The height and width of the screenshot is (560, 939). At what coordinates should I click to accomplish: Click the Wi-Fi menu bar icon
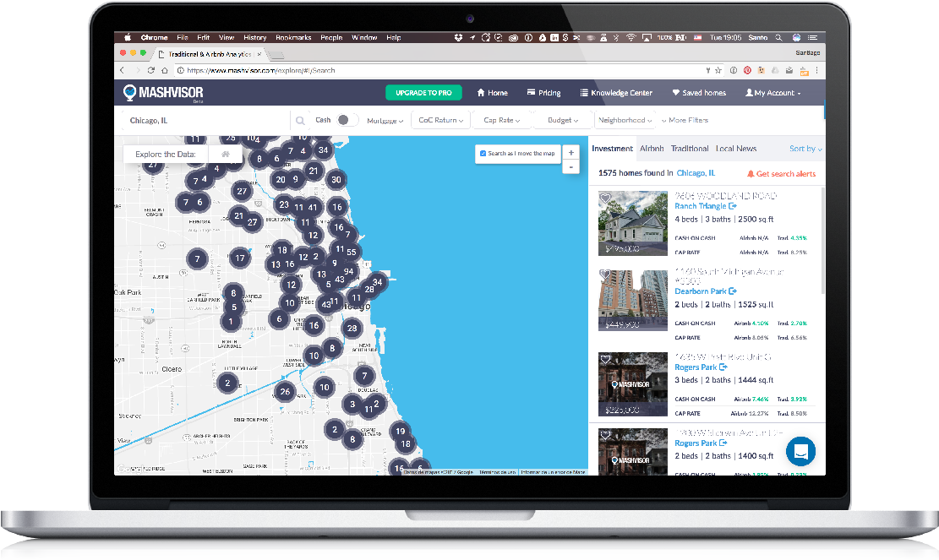pos(631,37)
